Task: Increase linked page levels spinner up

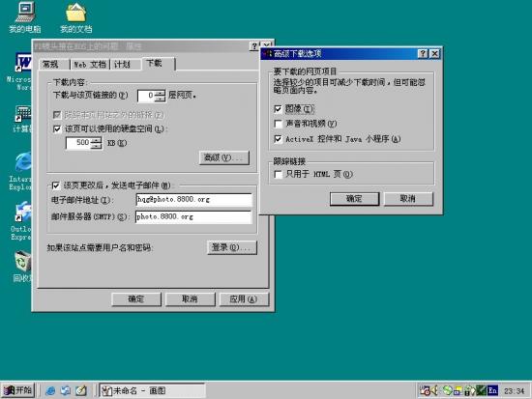Action: [161, 93]
